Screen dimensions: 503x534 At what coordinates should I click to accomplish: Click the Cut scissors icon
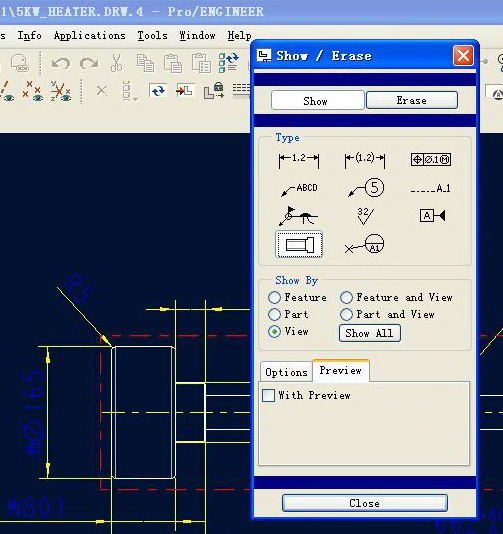116,63
